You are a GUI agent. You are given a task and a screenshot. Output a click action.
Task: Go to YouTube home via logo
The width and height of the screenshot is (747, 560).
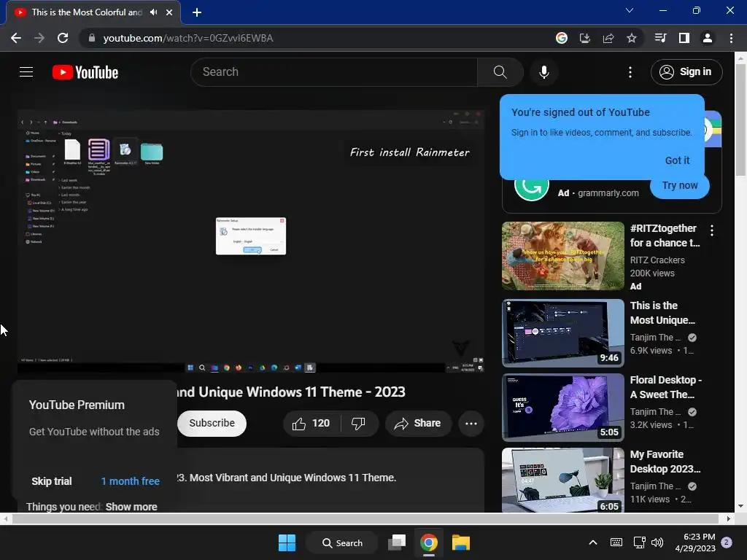tap(85, 72)
